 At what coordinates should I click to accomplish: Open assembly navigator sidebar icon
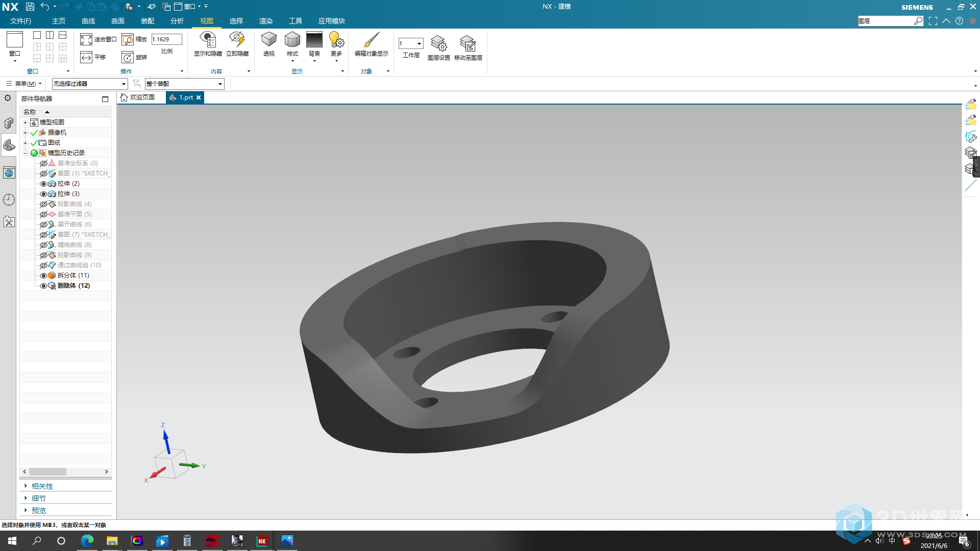pyautogui.click(x=9, y=123)
